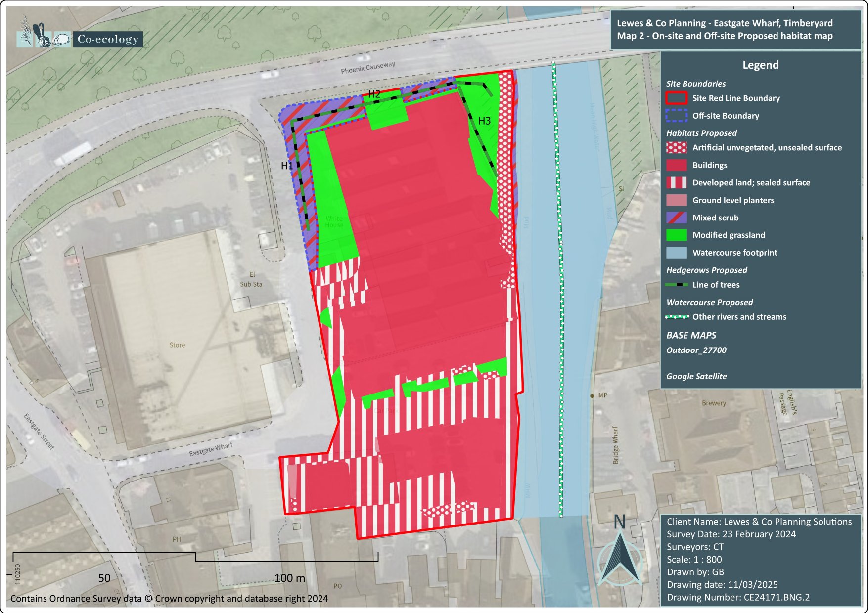The height and width of the screenshot is (613, 868).
Task: Click the Developed land striped legend swatch
Action: click(676, 183)
